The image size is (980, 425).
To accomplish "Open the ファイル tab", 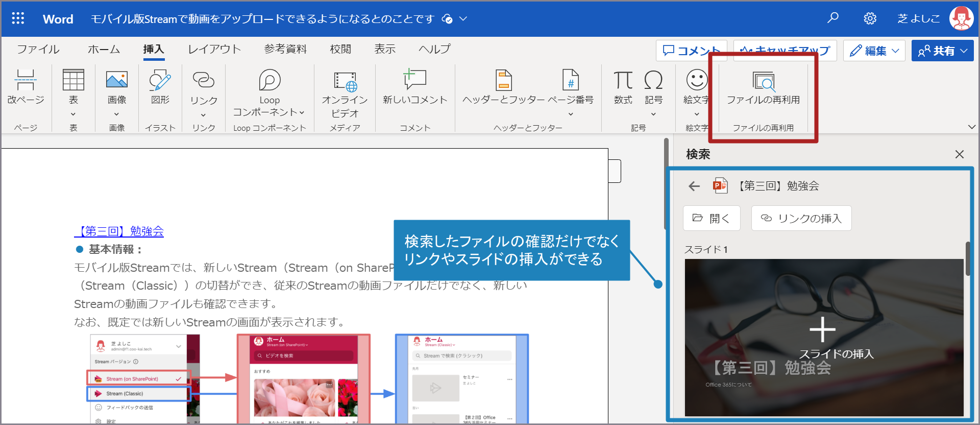I will click(38, 49).
